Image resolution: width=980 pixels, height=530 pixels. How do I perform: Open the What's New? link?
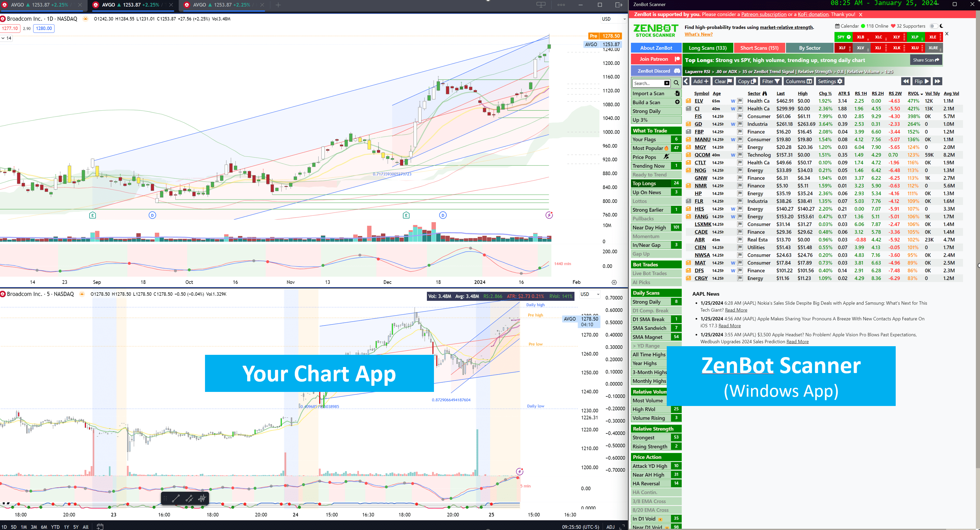[698, 34]
